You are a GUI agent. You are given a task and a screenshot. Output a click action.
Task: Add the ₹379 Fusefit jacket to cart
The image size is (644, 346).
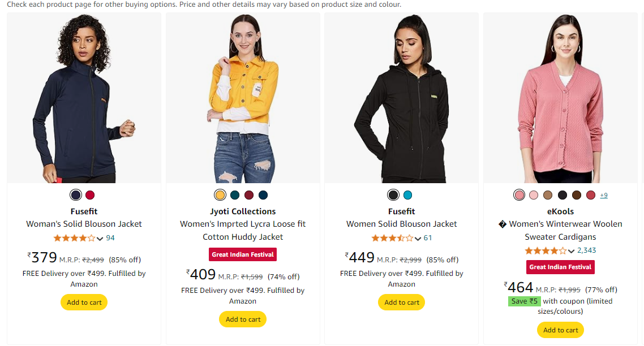(84, 302)
